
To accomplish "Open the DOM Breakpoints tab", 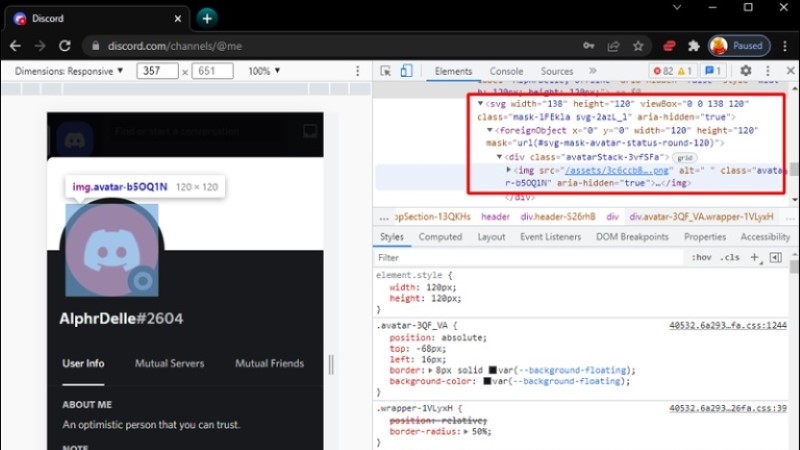I will pyautogui.click(x=632, y=237).
